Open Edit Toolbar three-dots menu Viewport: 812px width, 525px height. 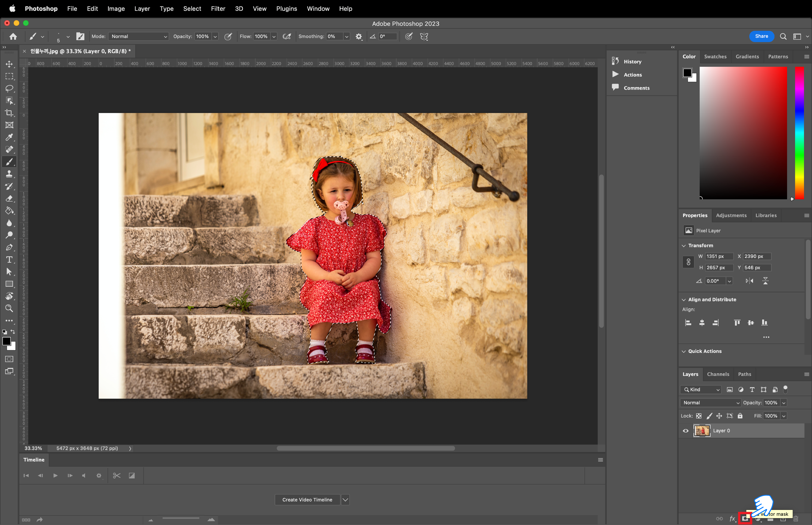[9, 321]
